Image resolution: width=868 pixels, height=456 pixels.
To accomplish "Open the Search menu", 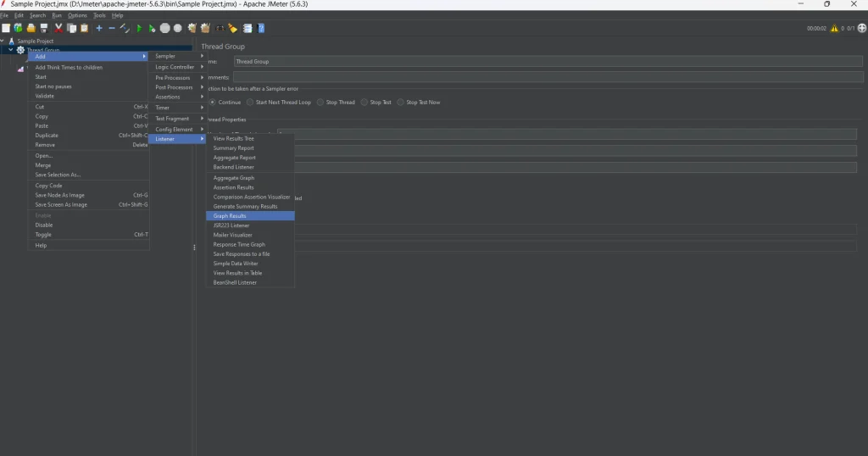I will coord(37,15).
